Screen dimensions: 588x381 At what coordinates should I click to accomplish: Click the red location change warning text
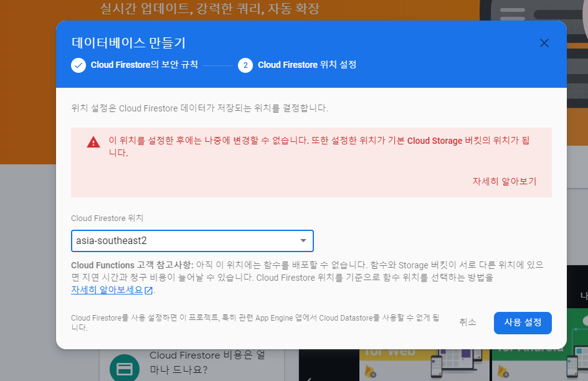[x=319, y=146]
